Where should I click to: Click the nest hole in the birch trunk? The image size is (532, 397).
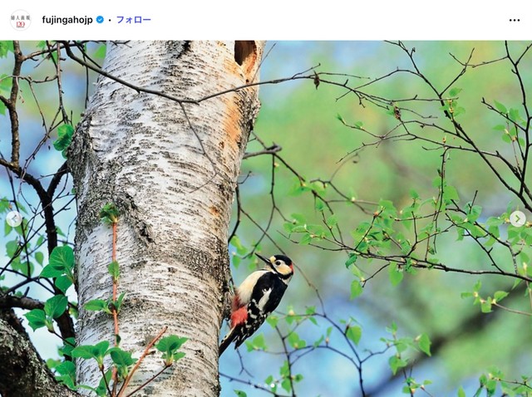point(245,52)
